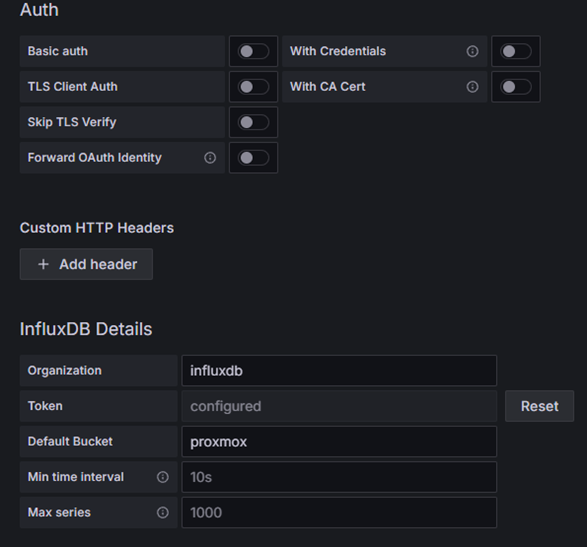The height and width of the screenshot is (547, 587).
Task: Select the Custom HTTP Headers heading
Action: click(97, 228)
